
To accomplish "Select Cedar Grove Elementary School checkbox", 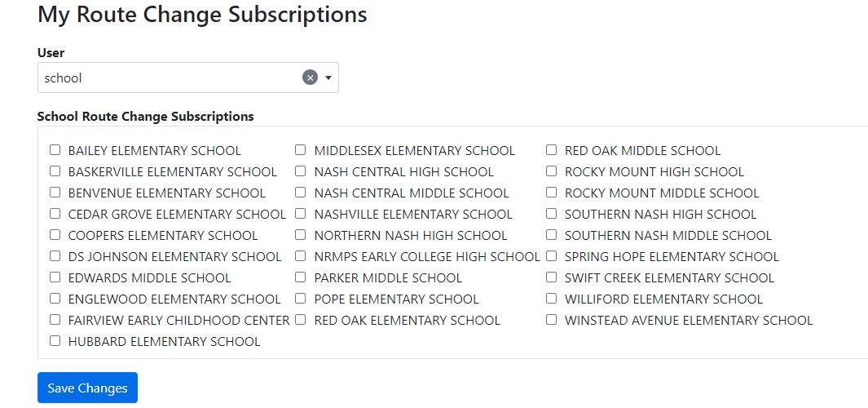I will click(55, 214).
